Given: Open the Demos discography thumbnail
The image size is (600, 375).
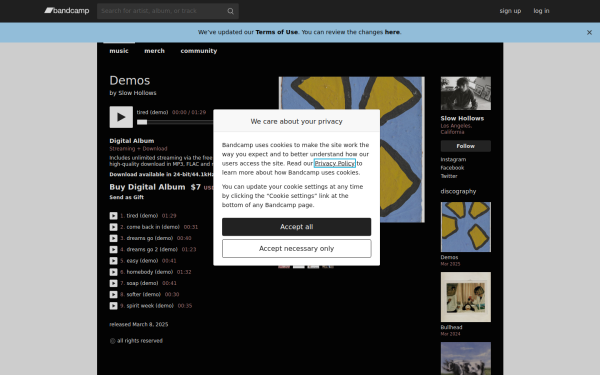Looking at the screenshot, I should 466,227.
